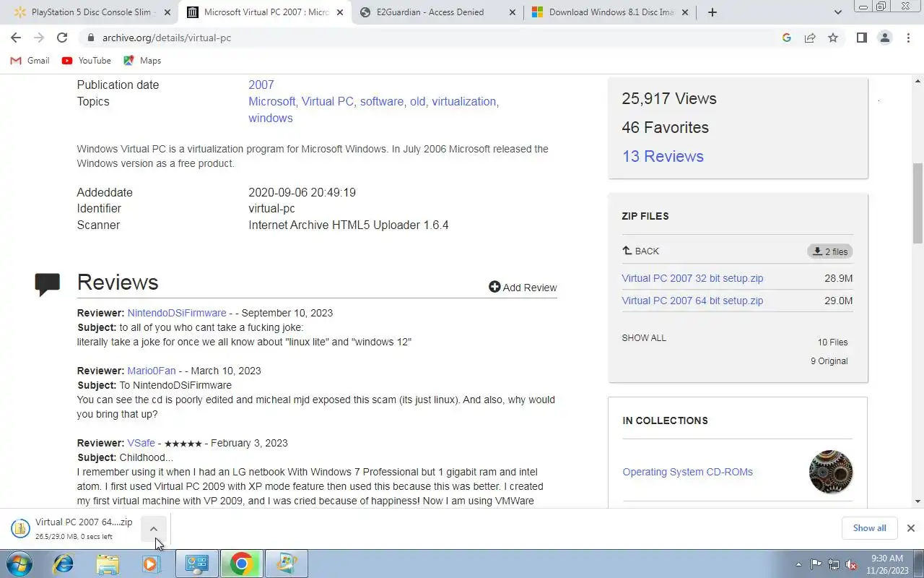Open the software topic link
924x578 pixels.
pyautogui.click(x=382, y=101)
